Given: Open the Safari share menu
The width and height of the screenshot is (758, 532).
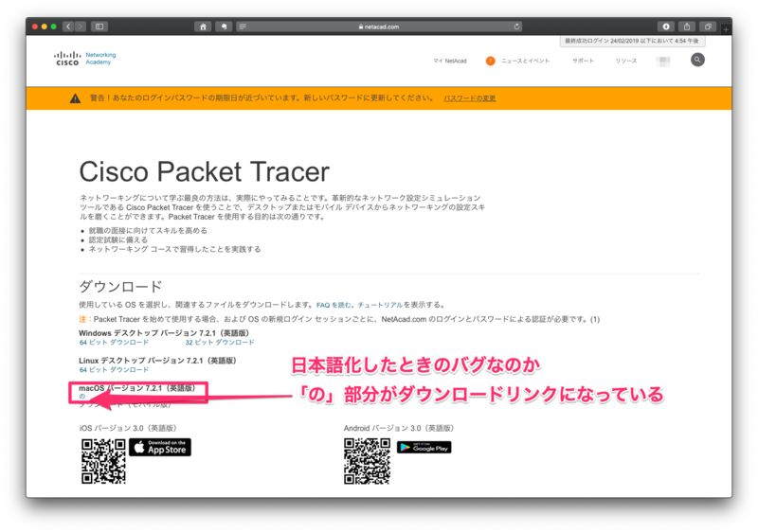Looking at the screenshot, I should (687, 27).
